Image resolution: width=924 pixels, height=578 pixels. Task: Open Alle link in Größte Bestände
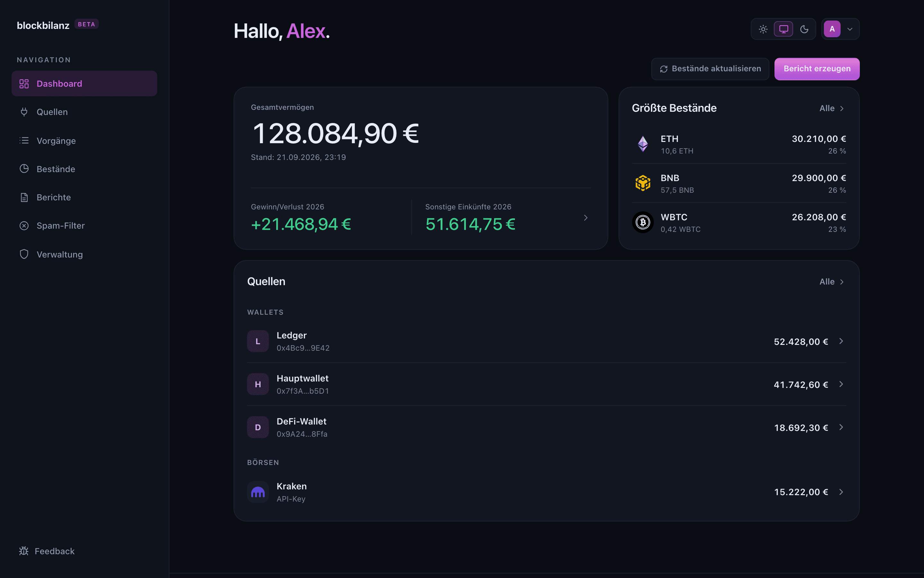pyautogui.click(x=832, y=108)
